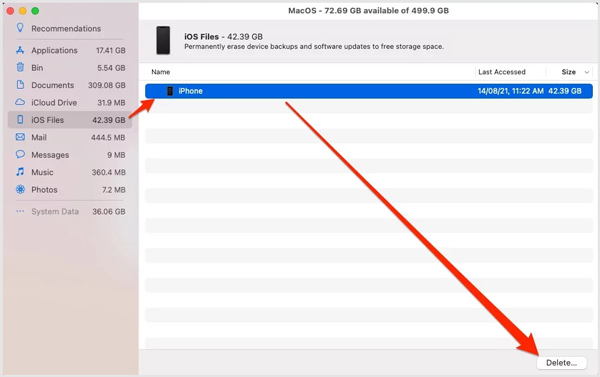Select iCloud Drive in sidebar
This screenshot has width=600, height=377.
coord(70,103)
